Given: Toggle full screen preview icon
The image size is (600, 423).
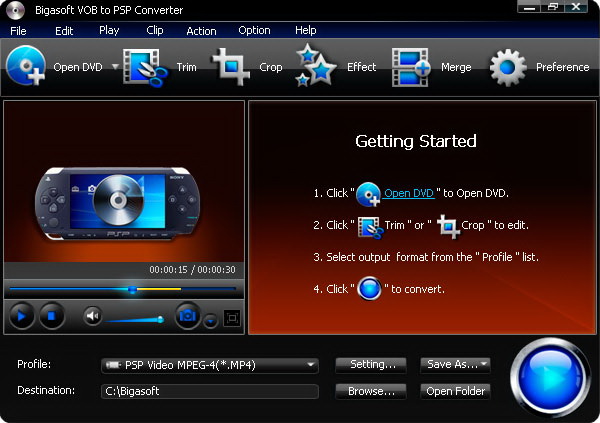Looking at the screenshot, I should 232,318.
